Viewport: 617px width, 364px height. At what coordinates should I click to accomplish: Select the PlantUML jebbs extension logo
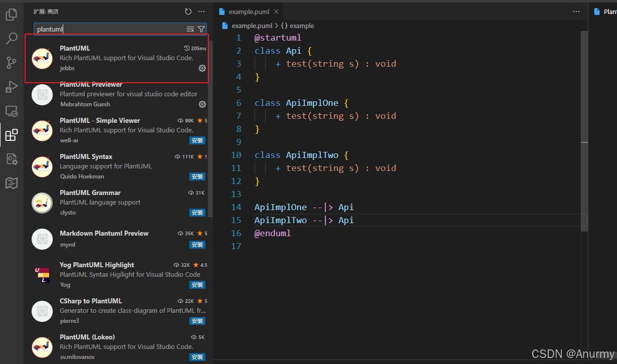click(x=42, y=59)
